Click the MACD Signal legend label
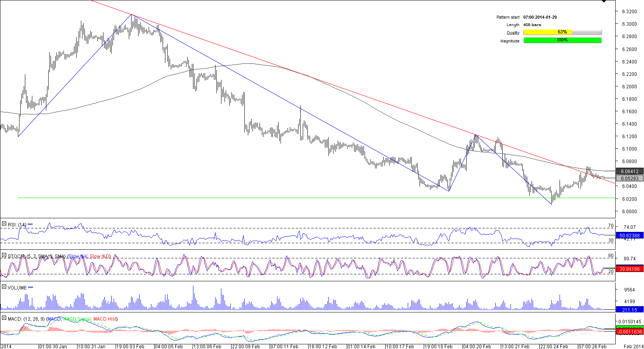This screenshot has width=644, height=349. (x=77, y=319)
